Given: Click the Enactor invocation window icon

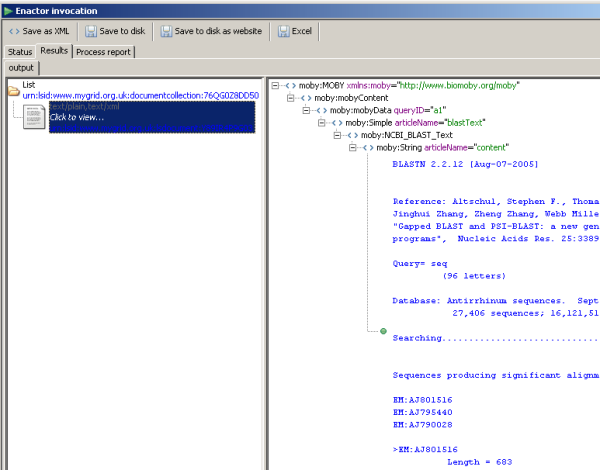Looking at the screenshot, I should (8, 9).
